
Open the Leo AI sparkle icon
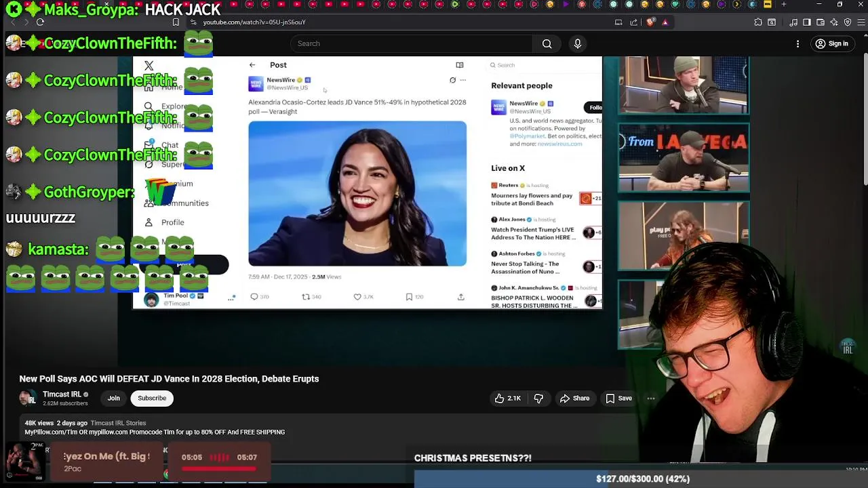[835, 22]
